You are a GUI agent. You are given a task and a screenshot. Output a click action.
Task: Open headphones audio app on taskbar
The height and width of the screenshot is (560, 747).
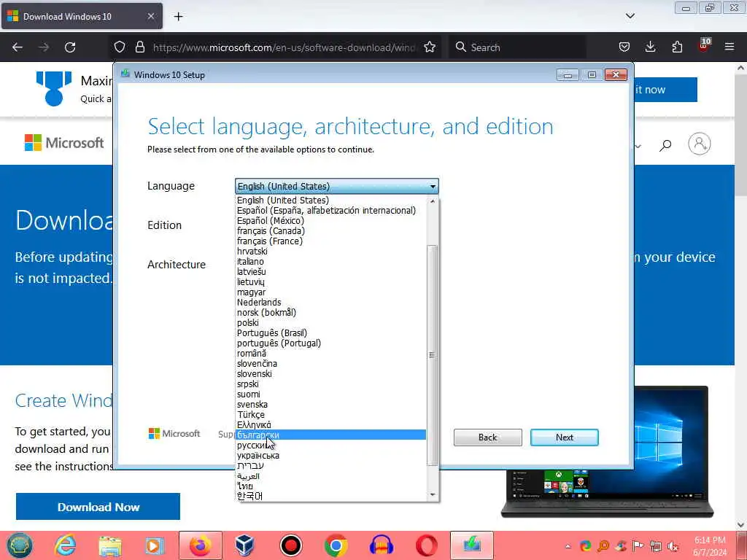[381, 545]
